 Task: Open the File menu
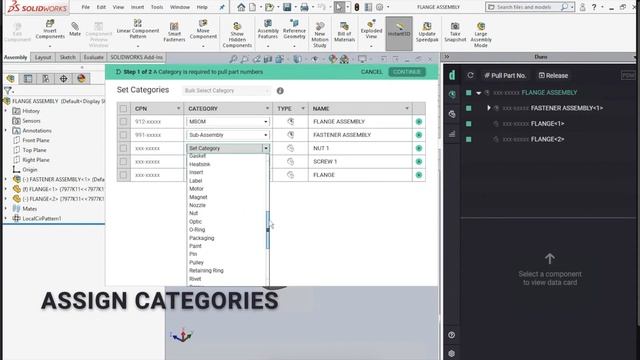85,7
